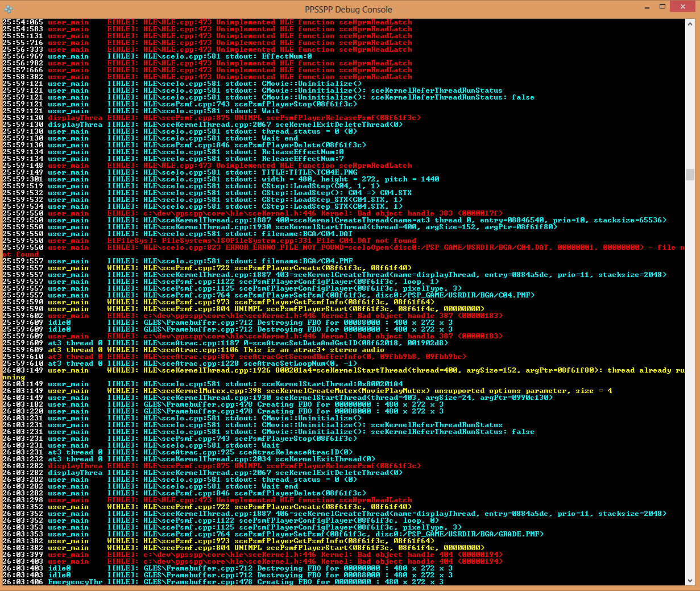Click the vertical scrollbar thumb
The width and height of the screenshot is (700, 591).
[690, 174]
